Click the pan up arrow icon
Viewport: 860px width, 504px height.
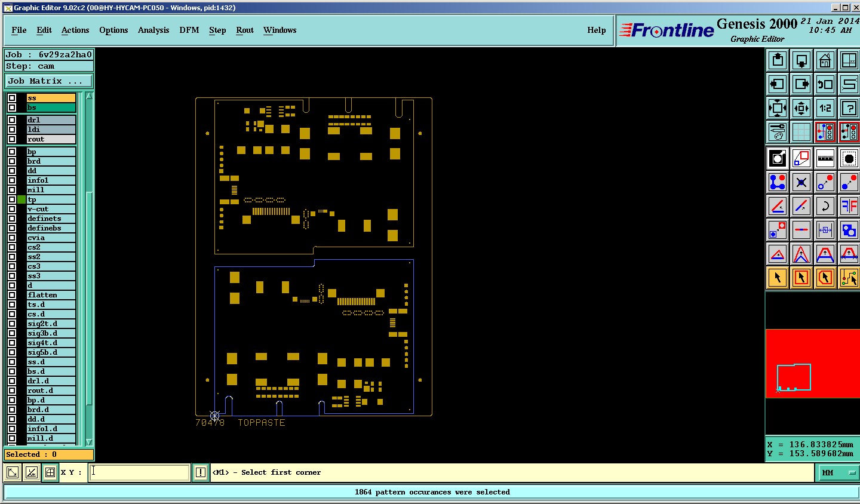778,60
